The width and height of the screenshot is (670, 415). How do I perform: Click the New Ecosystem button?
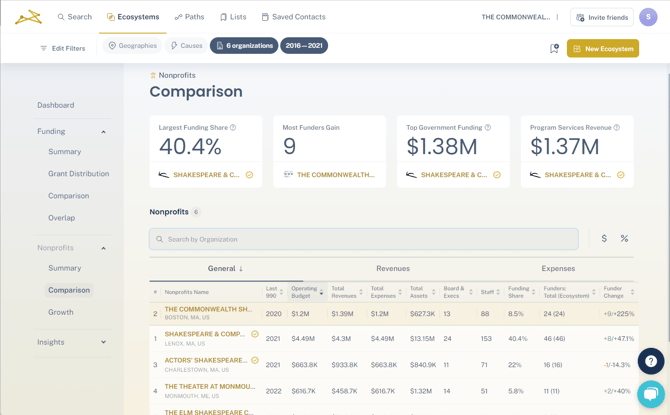pos(603,48)
